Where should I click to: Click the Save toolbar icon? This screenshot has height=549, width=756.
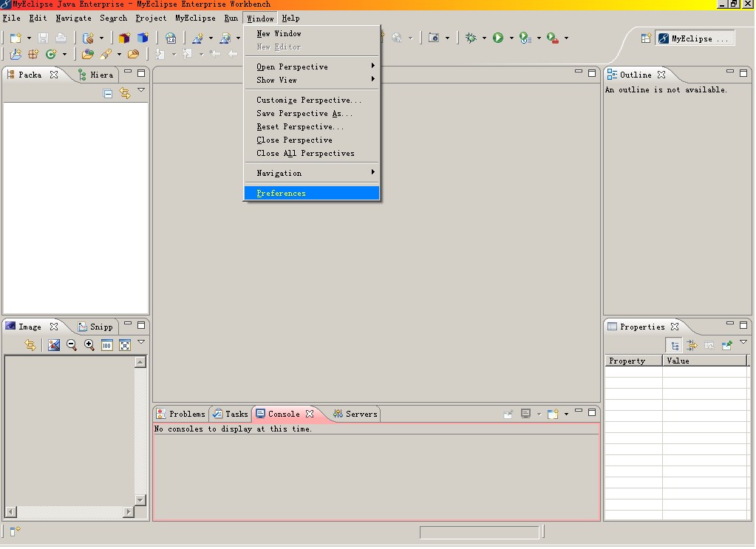42,38
